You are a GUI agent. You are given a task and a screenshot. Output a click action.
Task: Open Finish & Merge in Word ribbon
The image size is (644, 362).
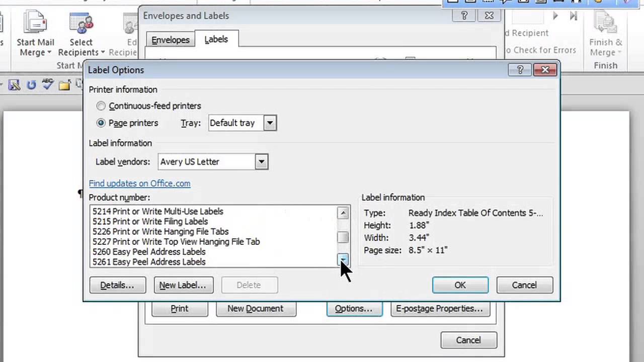(605, 34)
